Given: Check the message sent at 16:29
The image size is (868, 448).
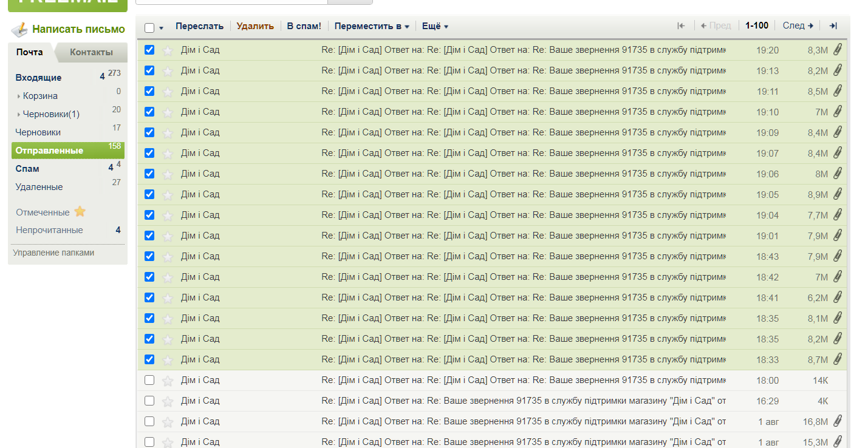Looking at the screenshot, I should pyautogui.click(x=149, y=401).
